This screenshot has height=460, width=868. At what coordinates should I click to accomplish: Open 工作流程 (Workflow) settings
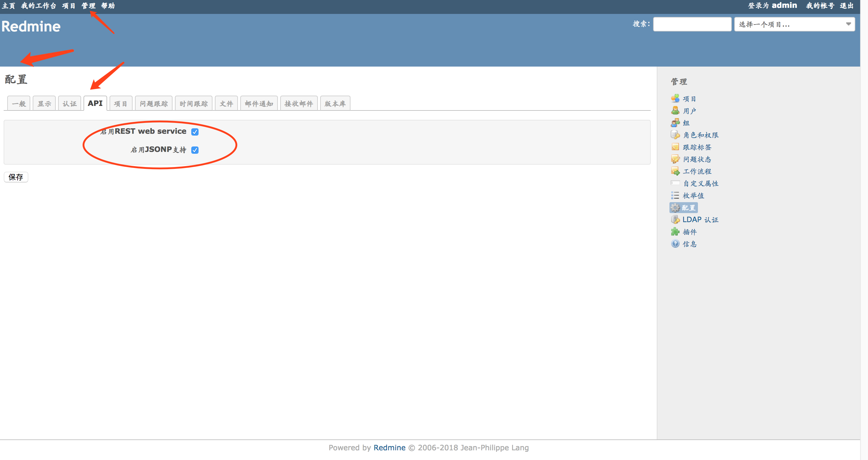[x=699, y=171]
